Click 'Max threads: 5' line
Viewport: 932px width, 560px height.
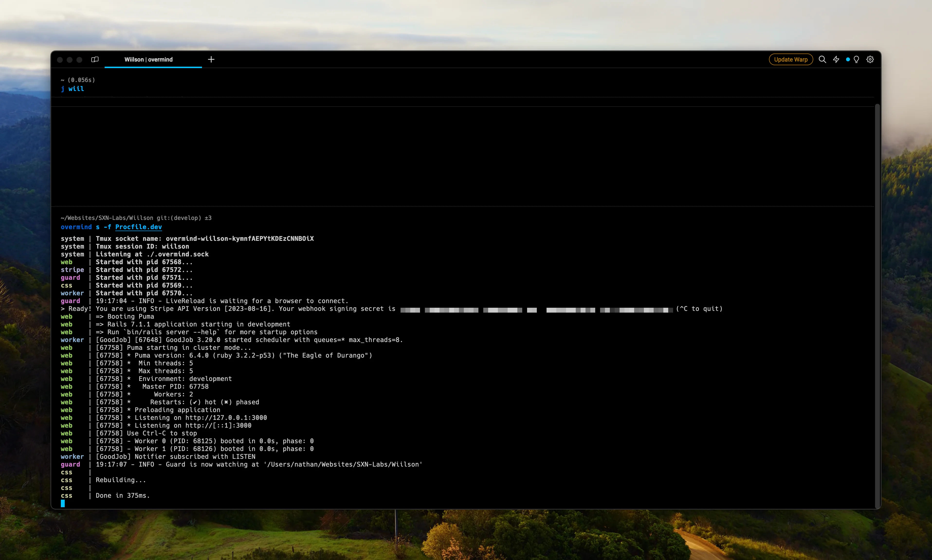144,371
